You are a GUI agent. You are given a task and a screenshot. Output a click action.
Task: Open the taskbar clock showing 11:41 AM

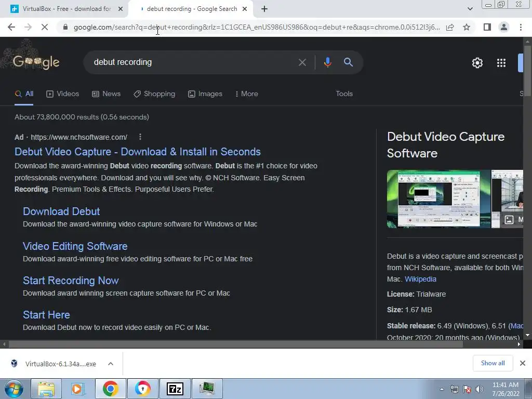pos(506,389)
